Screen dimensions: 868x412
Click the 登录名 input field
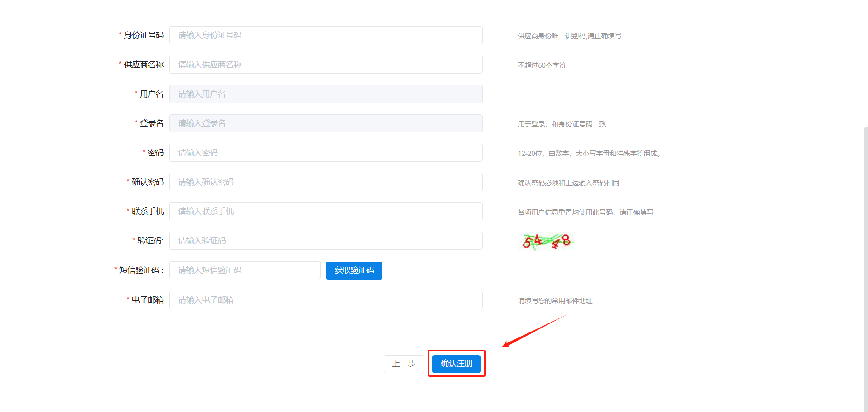325,123
